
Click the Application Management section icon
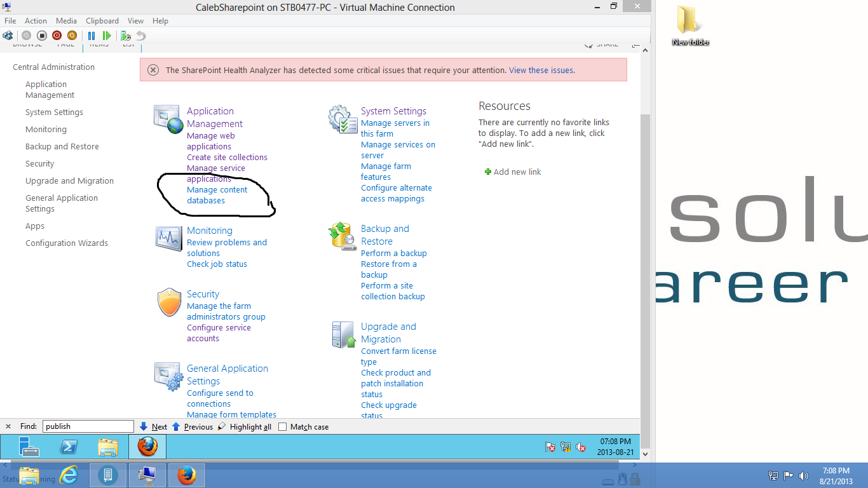[168, 119]
